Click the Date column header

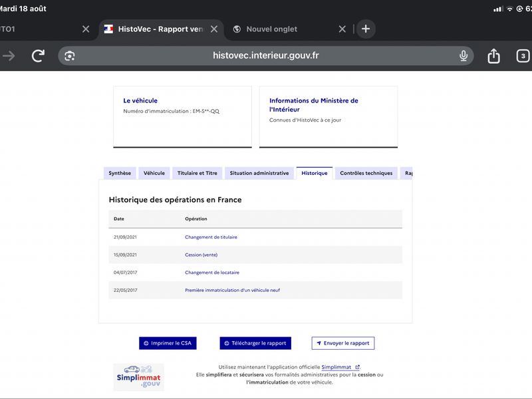tap(119, 219)
